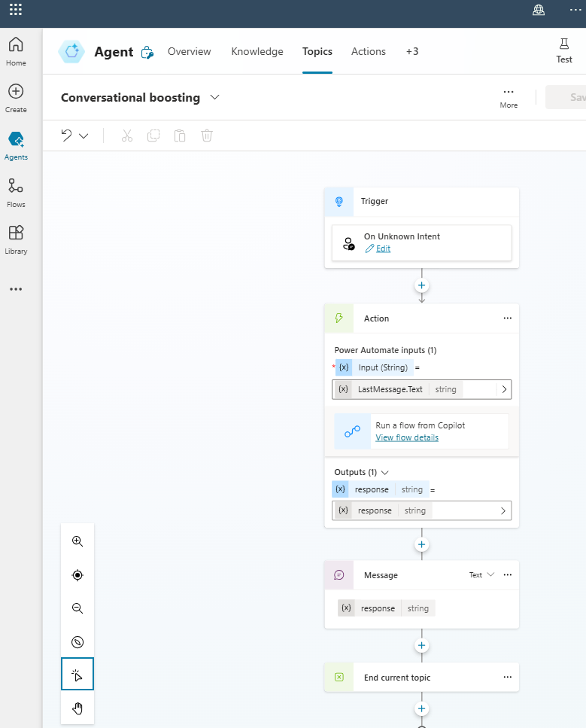586x728 pixels.
Task: Click the Cut scissors icon
Action: point(126,136)
